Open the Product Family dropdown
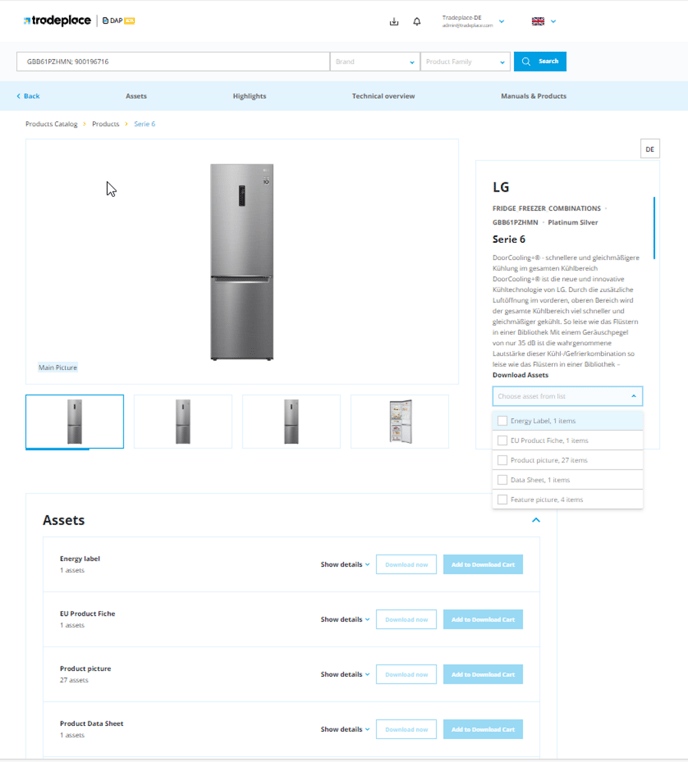Image resolution: width=688 pixels, height=762 pixels. (465, 62)
